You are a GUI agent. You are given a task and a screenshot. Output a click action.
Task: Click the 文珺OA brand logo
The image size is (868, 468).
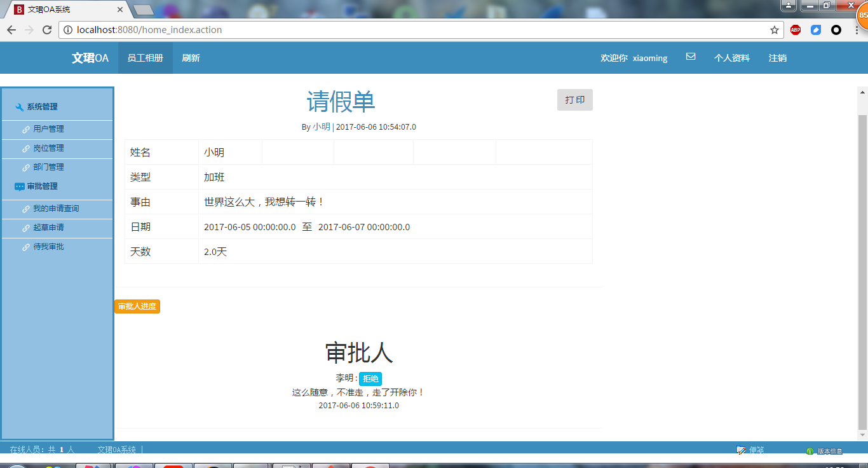click(90, 58)
